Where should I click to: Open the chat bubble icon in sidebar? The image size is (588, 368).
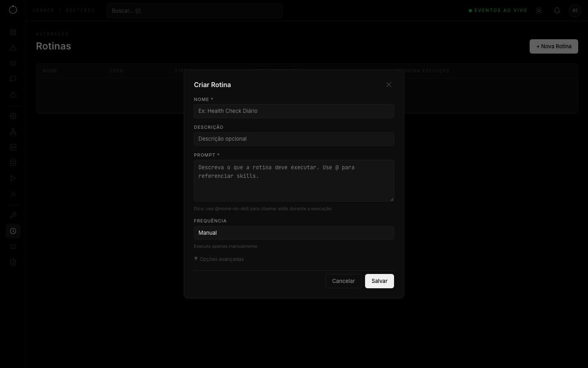pos(13,79)
